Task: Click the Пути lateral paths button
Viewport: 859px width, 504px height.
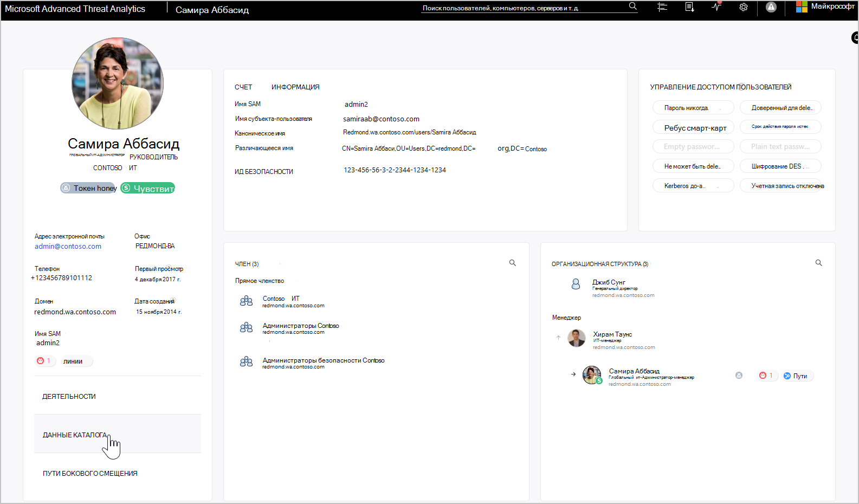Action: (x=796, y=376)
